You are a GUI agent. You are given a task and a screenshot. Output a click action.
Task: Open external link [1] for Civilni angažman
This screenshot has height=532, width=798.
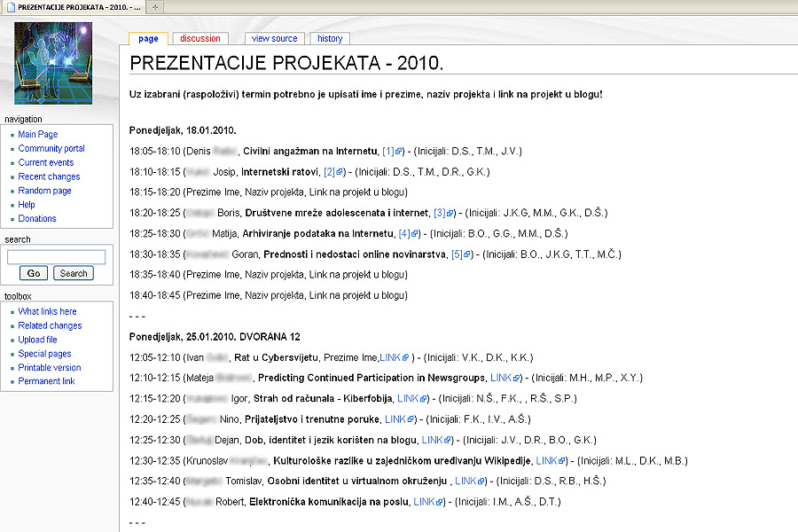[392, 152]
